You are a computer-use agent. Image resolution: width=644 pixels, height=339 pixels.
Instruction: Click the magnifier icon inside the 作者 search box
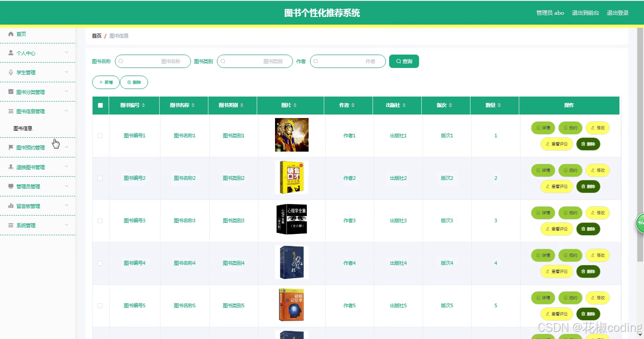(316, 61)
